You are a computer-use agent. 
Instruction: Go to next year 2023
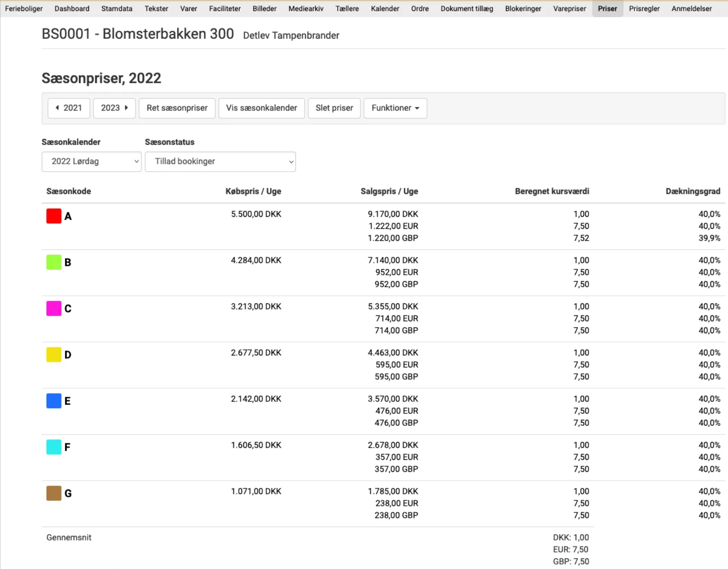(x=114, y=108)
